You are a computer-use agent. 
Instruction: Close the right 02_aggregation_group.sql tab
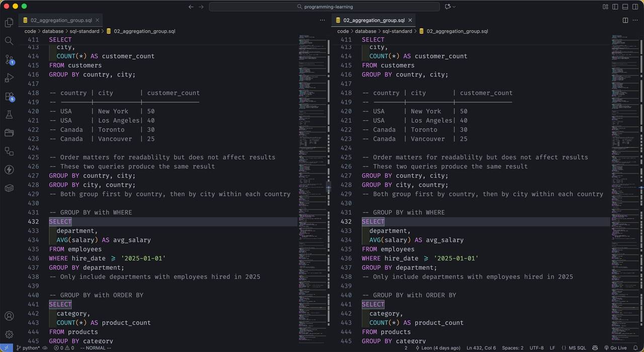(410, 20)
